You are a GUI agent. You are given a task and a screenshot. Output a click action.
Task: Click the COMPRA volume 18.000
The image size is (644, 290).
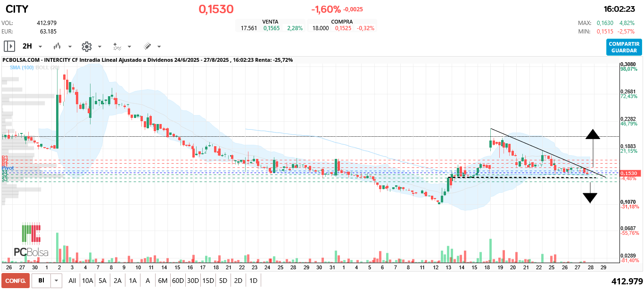(x=321, y=28)
